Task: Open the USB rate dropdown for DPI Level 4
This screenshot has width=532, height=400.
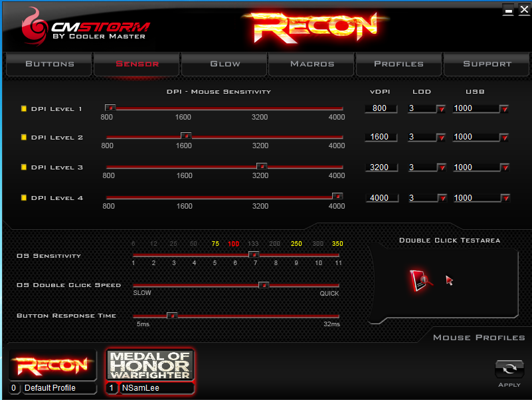Action: [x=506, y=198]
